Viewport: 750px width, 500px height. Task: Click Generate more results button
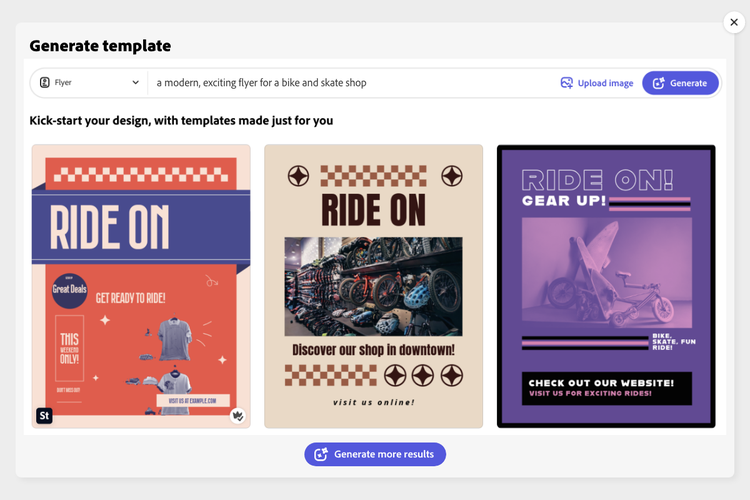[375, 454]
